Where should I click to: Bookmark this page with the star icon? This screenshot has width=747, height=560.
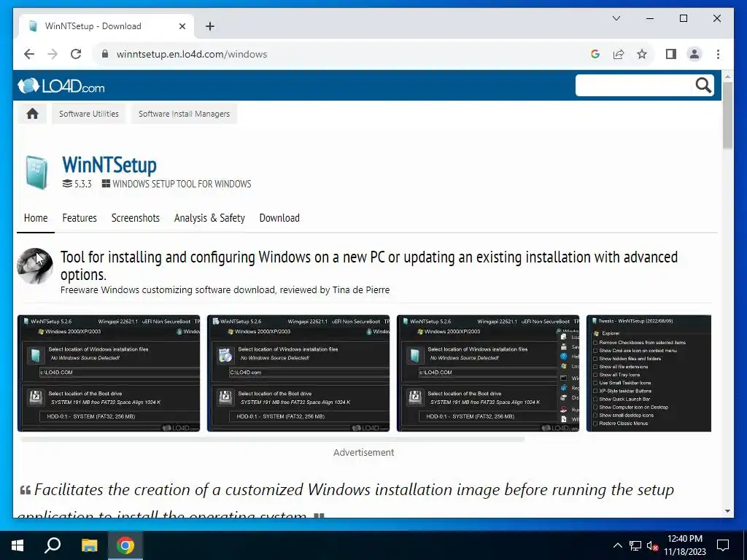(x=642, y=54)
